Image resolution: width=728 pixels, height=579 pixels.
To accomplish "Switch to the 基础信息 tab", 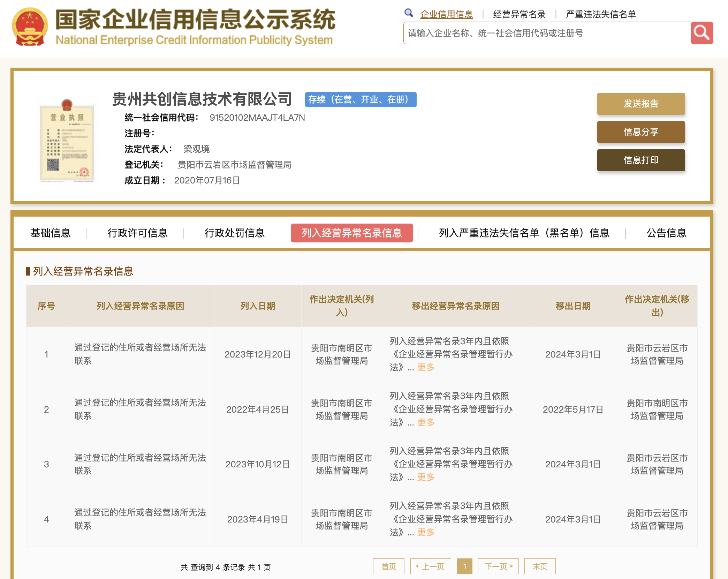I will coord(51,233).
